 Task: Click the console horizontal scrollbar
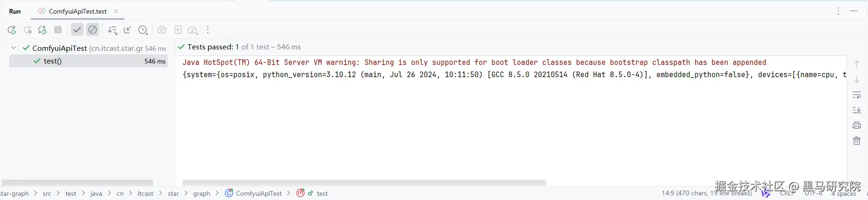tap(364, 183)
